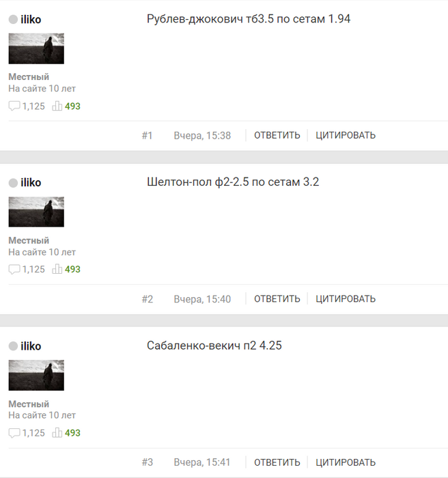Click the comment bubble icon in post #2
This screenshot has width=448, height=478.
(14, 270)
